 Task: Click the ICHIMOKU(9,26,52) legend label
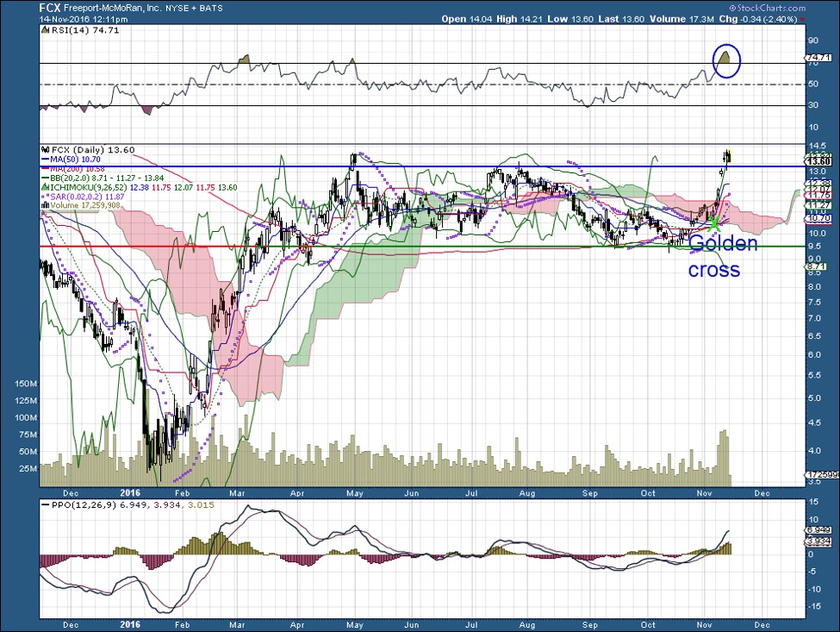tap(88, 188)
